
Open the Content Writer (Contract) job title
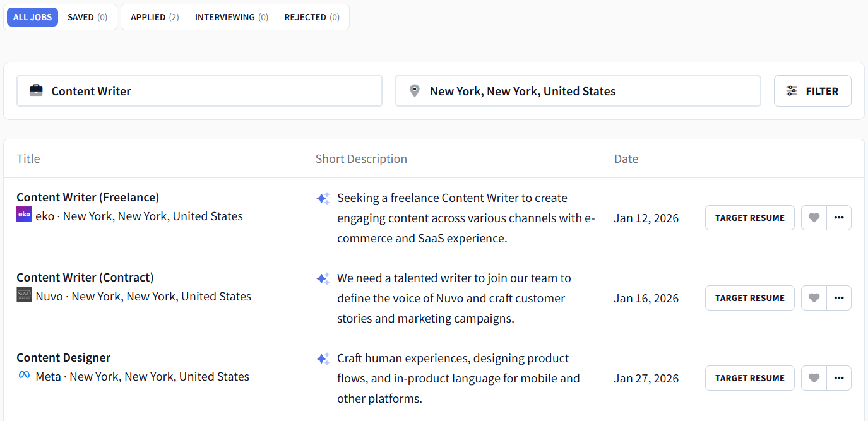(85, 277)
